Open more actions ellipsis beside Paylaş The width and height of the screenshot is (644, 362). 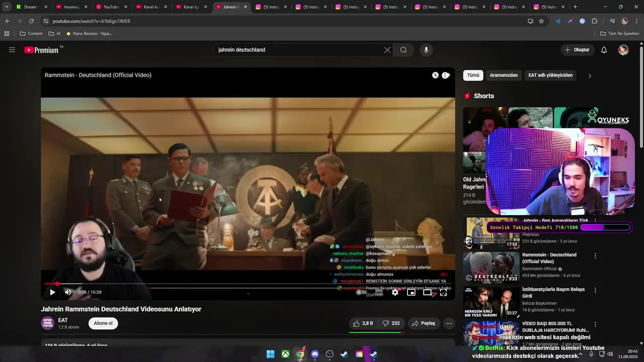(449, 323)
